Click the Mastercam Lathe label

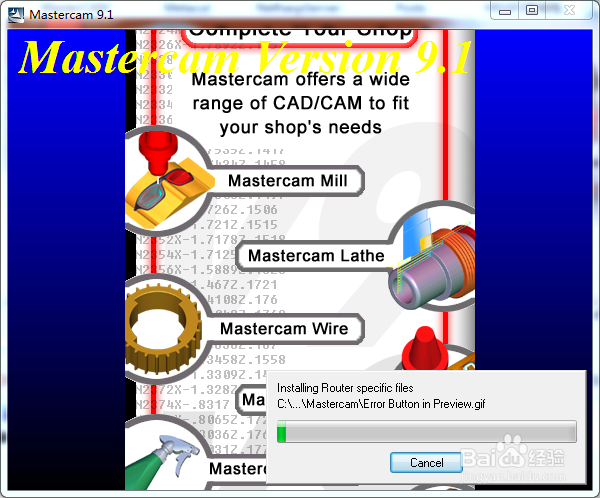(316, 256)
